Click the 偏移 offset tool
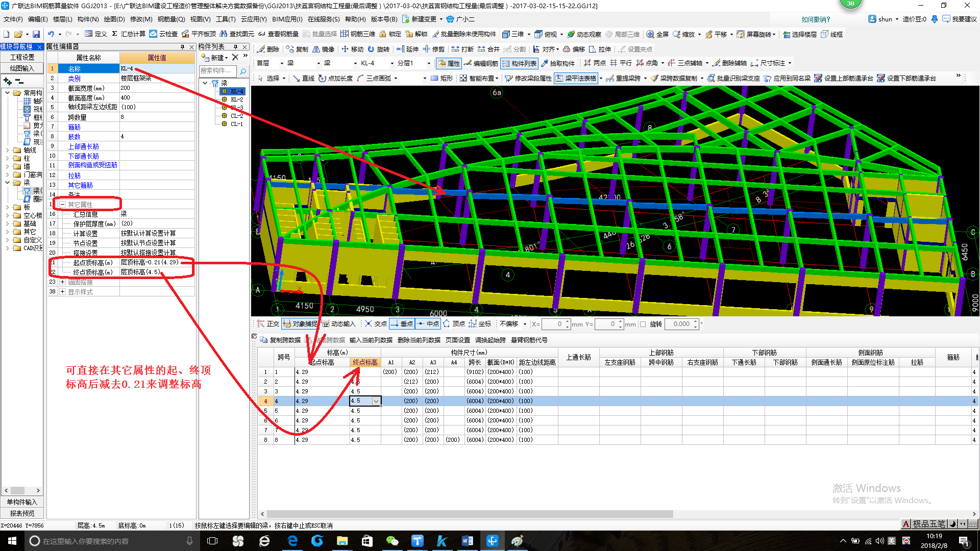 [x=573, y=49]
